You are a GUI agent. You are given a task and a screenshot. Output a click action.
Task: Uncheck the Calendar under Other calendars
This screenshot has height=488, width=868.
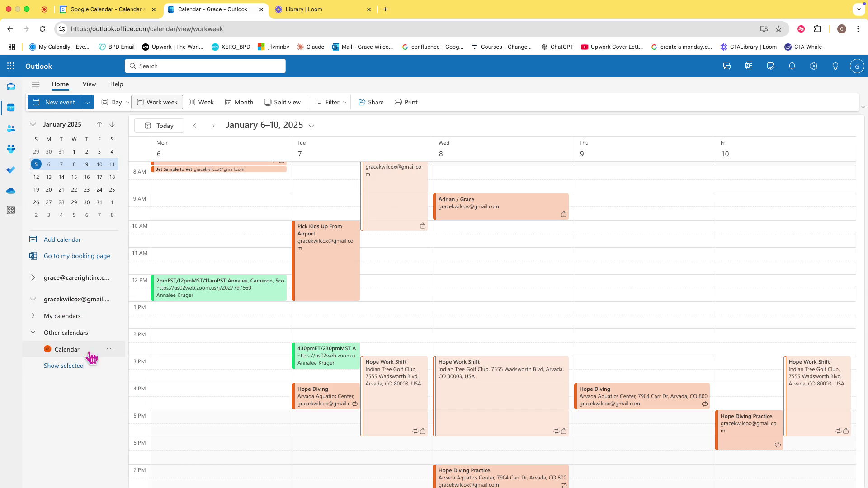pyautogui.click(x=47, y=349)
